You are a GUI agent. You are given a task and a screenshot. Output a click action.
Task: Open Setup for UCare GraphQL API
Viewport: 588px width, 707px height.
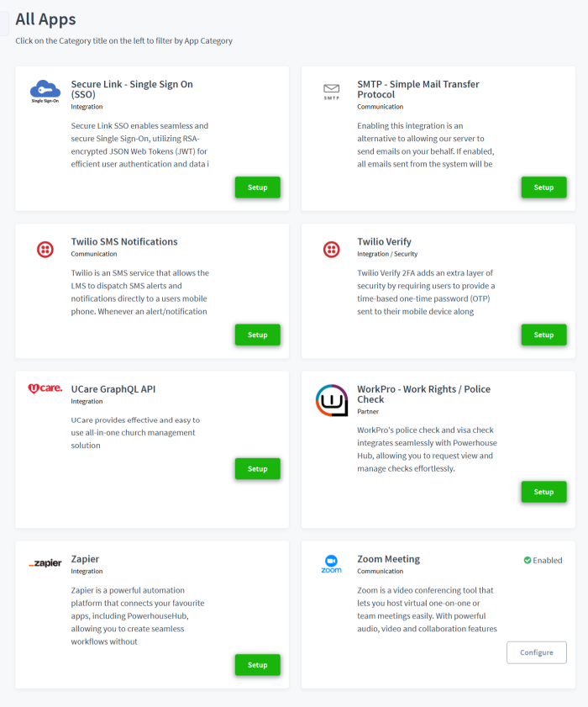257,469
